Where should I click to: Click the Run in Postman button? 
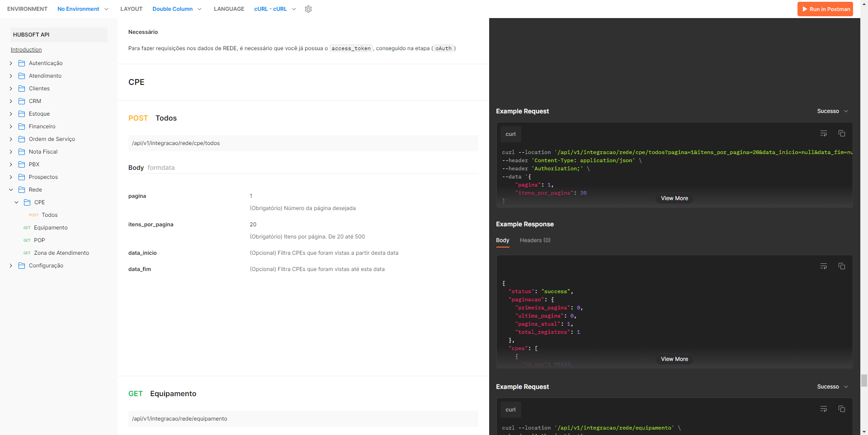coord(825,9)
